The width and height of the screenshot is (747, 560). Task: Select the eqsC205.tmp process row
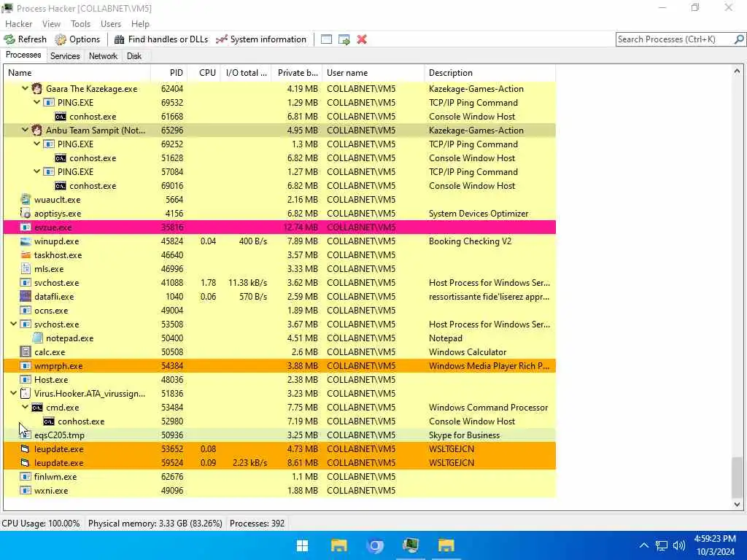(279, 435)
